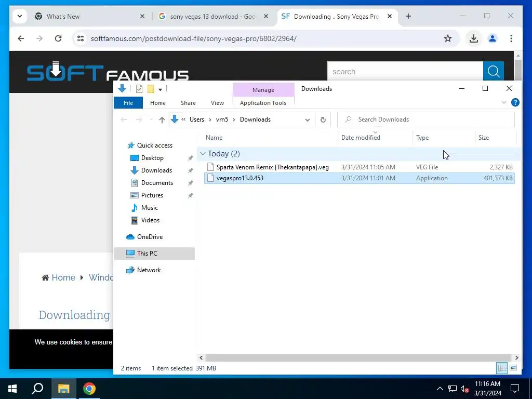This screenshot has height=399, width=532.
Task: Click softfamous blue search button
Action: point(494,72)
